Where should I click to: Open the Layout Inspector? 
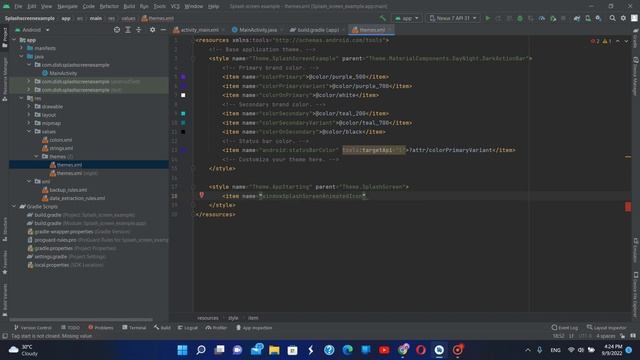pyautogui.click(x=606, y=328)
